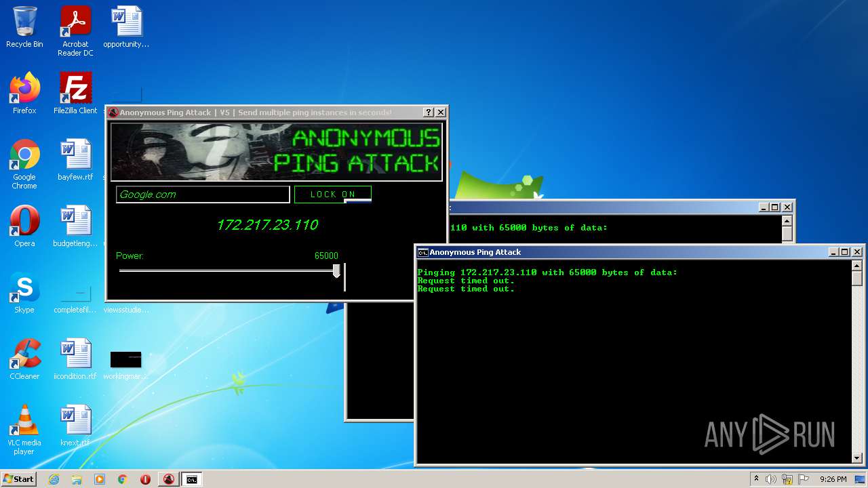
Task: Maximize the background console window
Action: (774, 207)
